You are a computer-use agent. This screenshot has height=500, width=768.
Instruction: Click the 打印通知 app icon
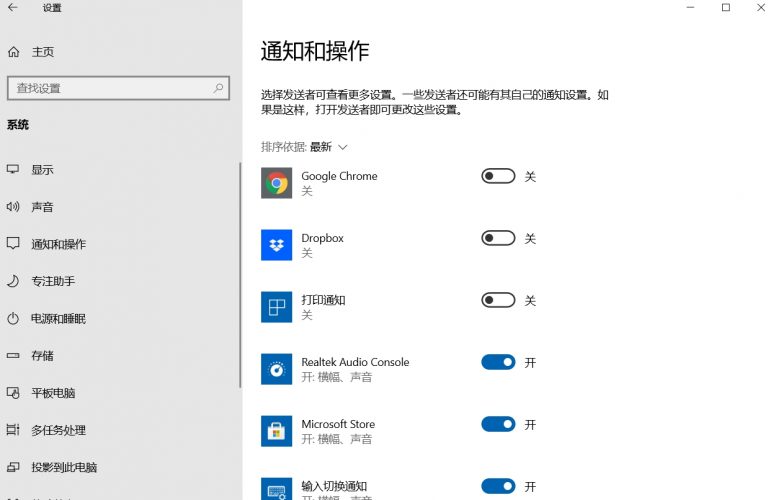tap(276, 307)
